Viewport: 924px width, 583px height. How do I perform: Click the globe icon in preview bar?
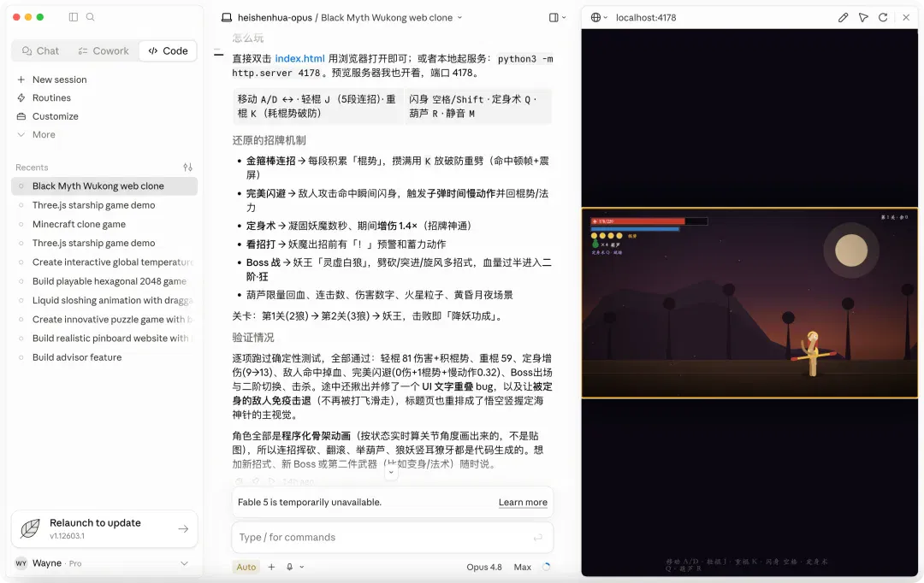pos(595,18)
